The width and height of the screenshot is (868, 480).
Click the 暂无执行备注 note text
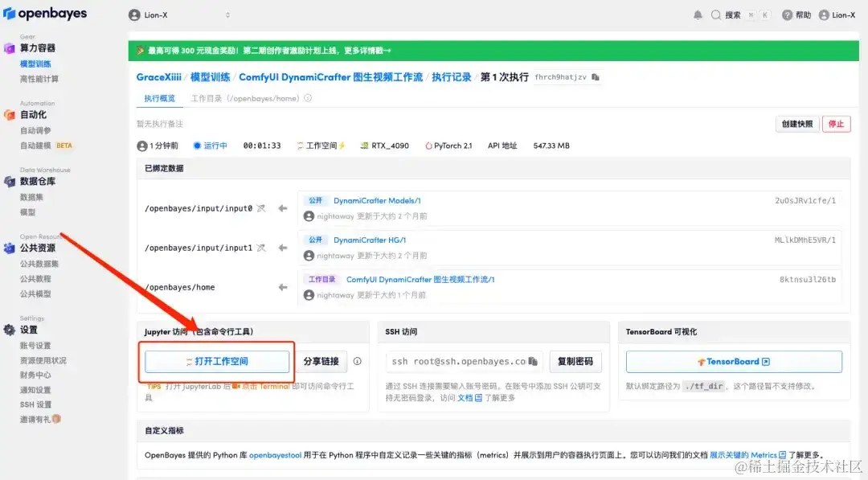click(x=159, y=124)
